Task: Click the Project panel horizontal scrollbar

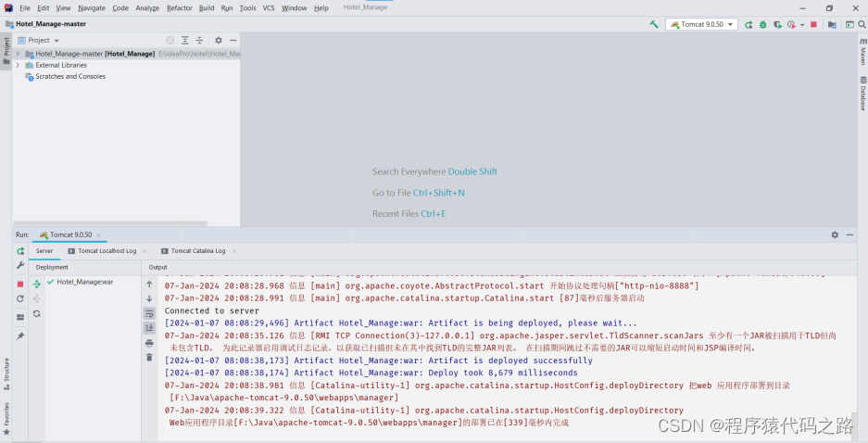Action: (110, 223)
